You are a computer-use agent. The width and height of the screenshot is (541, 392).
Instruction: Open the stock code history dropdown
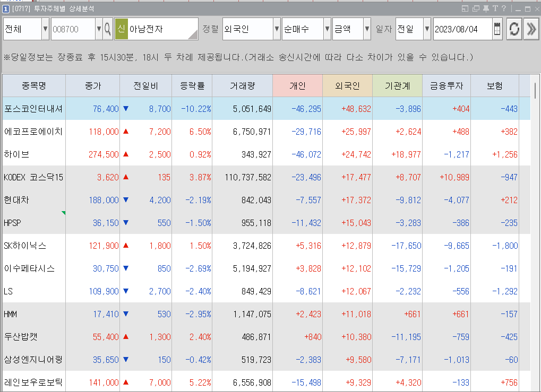pos(99,29)
